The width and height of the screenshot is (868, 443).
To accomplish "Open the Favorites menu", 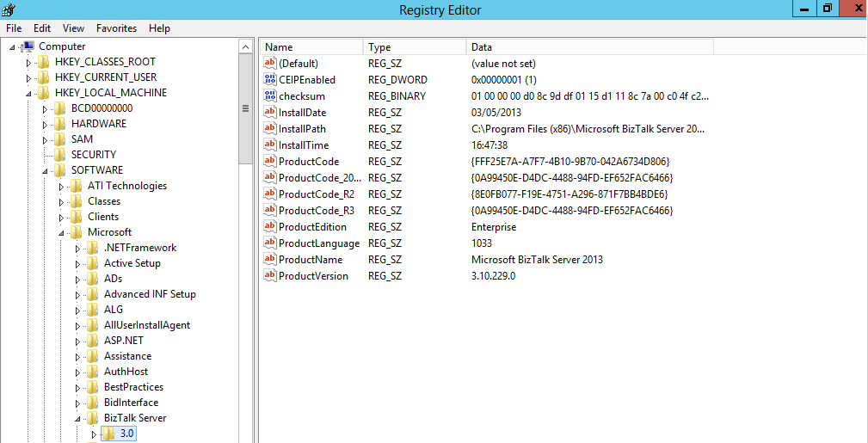I will 116,28.
